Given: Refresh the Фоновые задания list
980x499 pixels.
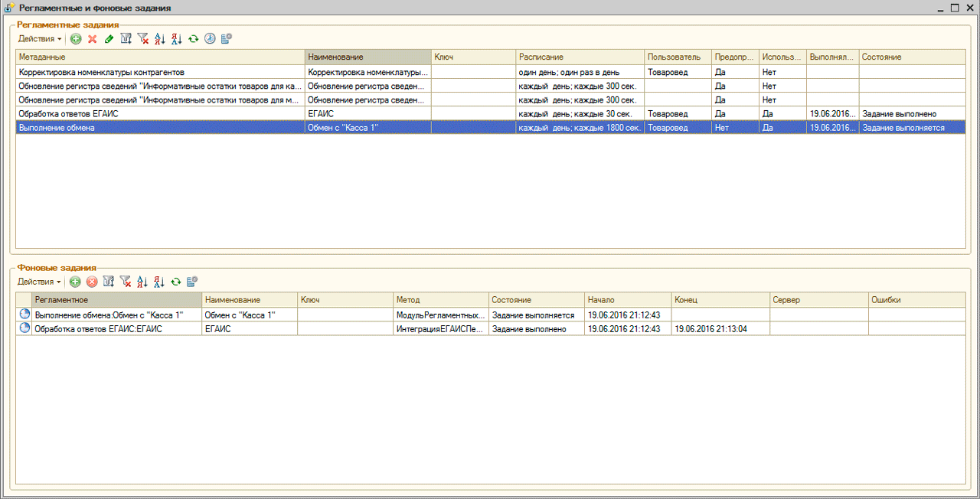Looking at the screenshot, I should 175,282.
